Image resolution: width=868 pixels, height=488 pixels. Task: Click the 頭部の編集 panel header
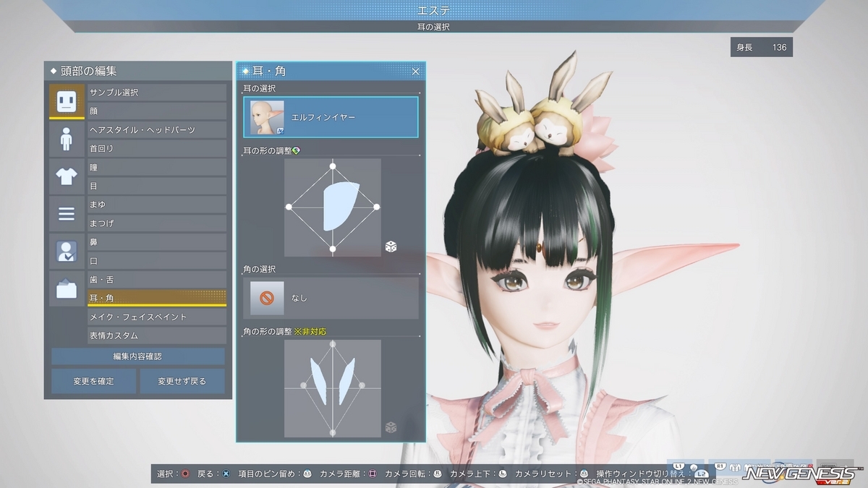tap(137, 71)
